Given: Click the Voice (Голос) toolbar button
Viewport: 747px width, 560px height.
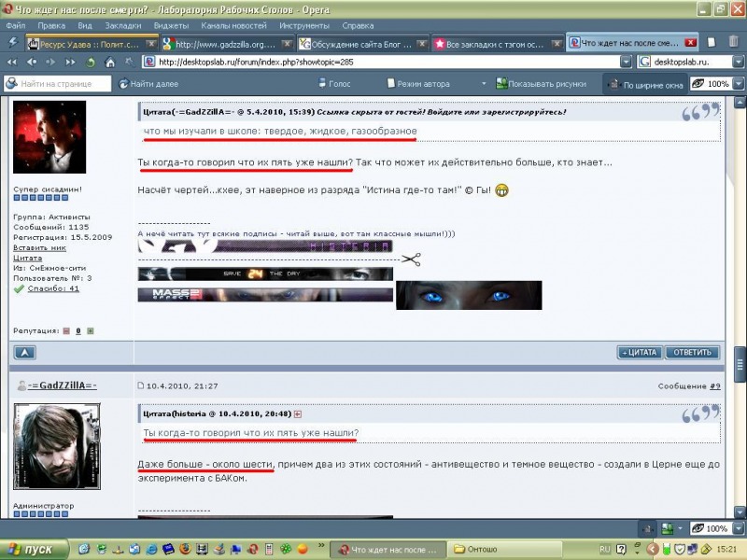Looking at the screenshot, I should click(x=332, y=83).
